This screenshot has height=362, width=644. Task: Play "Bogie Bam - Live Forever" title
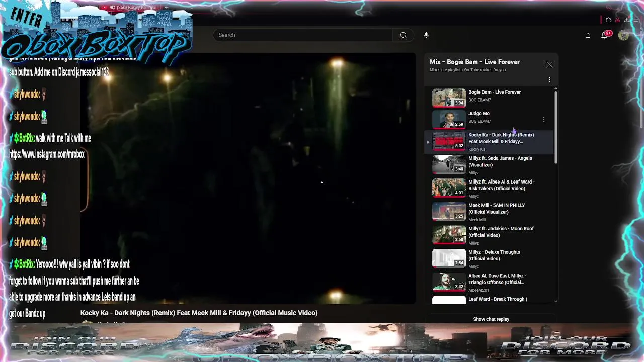click(495, 92)
